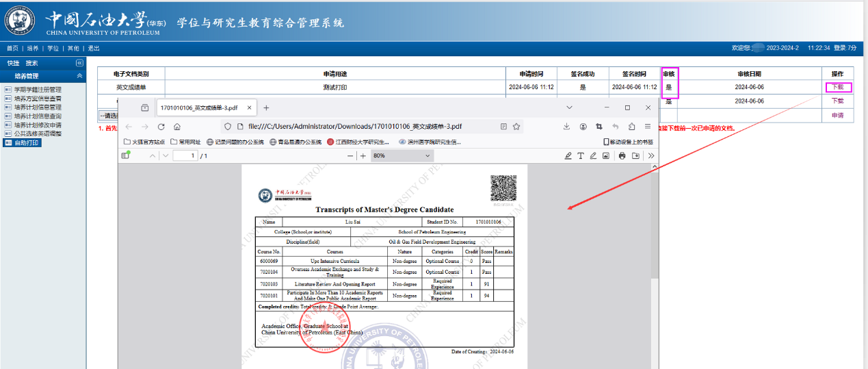Click the PDF draw pen tool icon

(x=593, y=156)
